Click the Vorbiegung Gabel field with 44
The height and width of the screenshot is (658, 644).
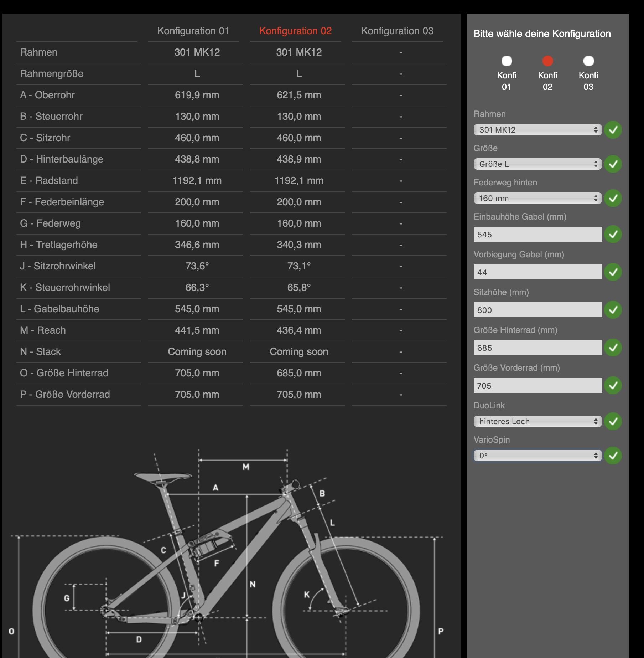[x=537, y=272]
